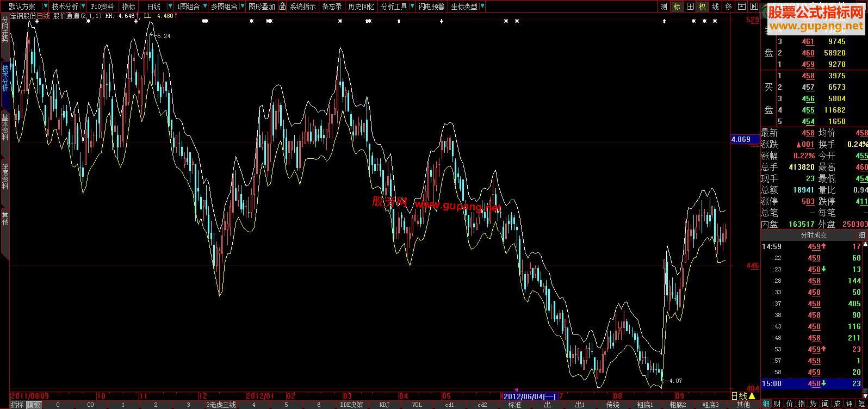Viewport: 868px width, 409px height.
Task: Toggle the 测 measure tool button
Action: point(664,7)
